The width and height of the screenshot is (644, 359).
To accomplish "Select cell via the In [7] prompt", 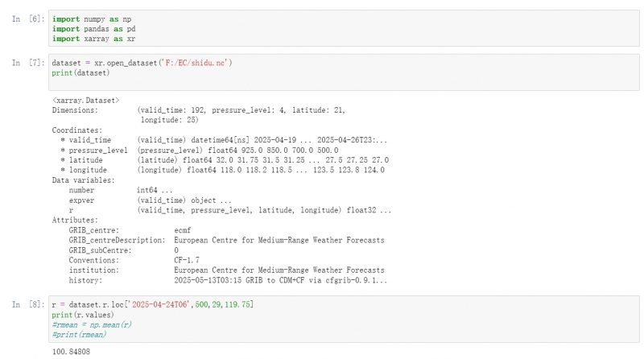I will pyautogui.click(x=27, y=63).
